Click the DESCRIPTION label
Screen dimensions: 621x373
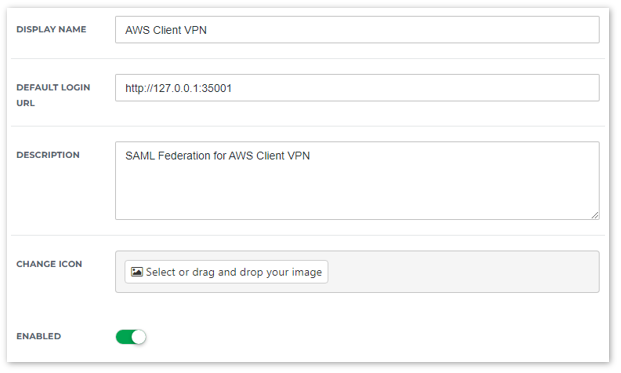[48, 155]
